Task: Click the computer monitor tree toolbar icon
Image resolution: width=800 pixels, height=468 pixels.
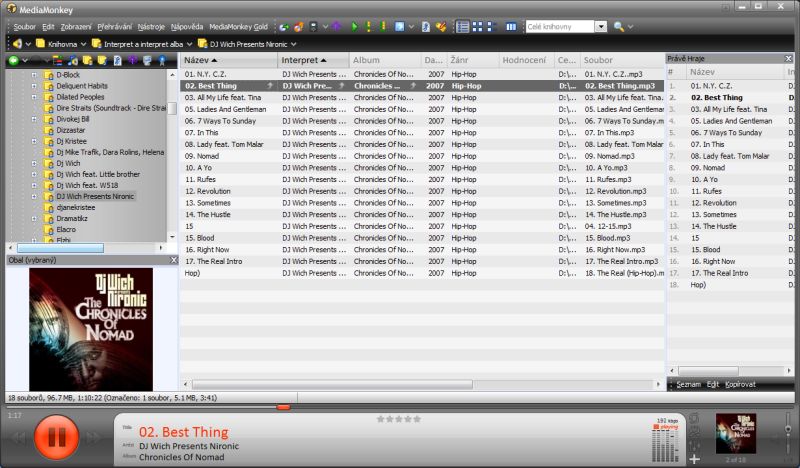Action: [147, 61]
